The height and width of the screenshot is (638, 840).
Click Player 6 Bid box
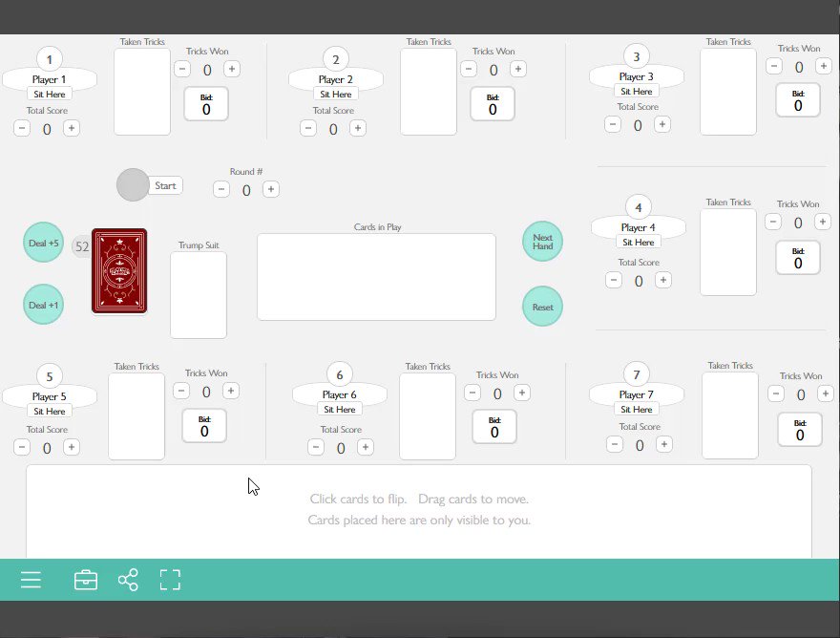click(494, 427)
